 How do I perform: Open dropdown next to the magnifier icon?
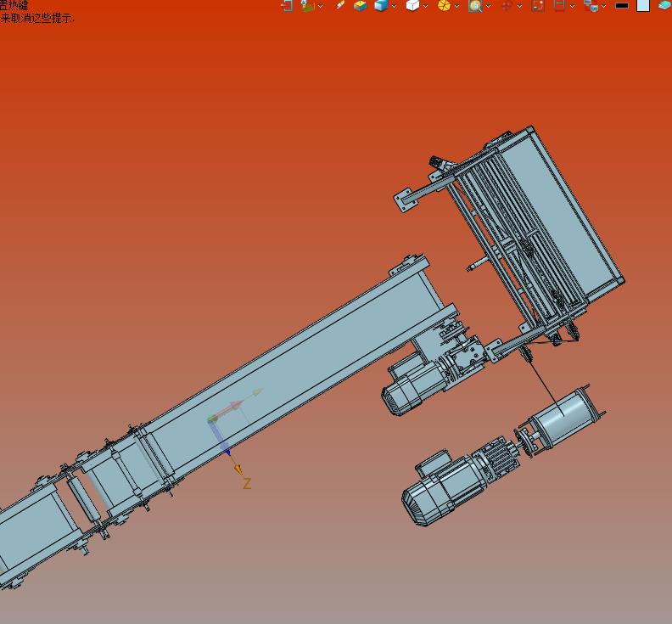pyautogui.click(x=488, y=6)
